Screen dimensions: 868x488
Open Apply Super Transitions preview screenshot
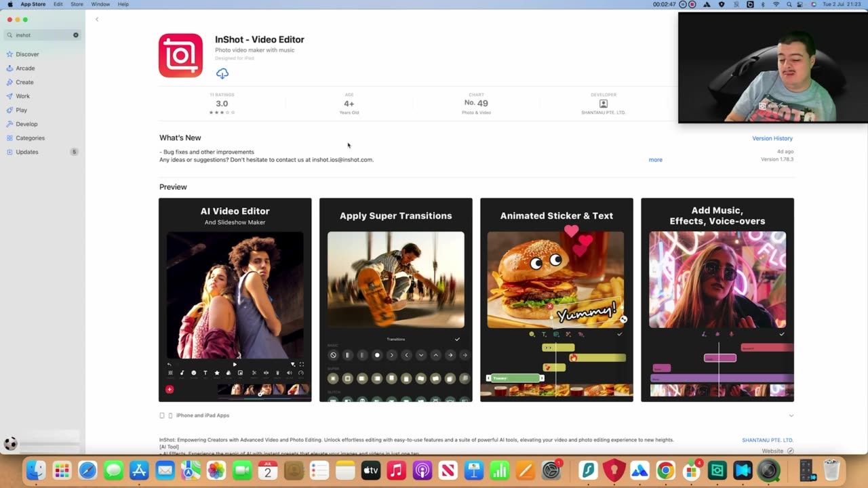(x=396, y=300)
